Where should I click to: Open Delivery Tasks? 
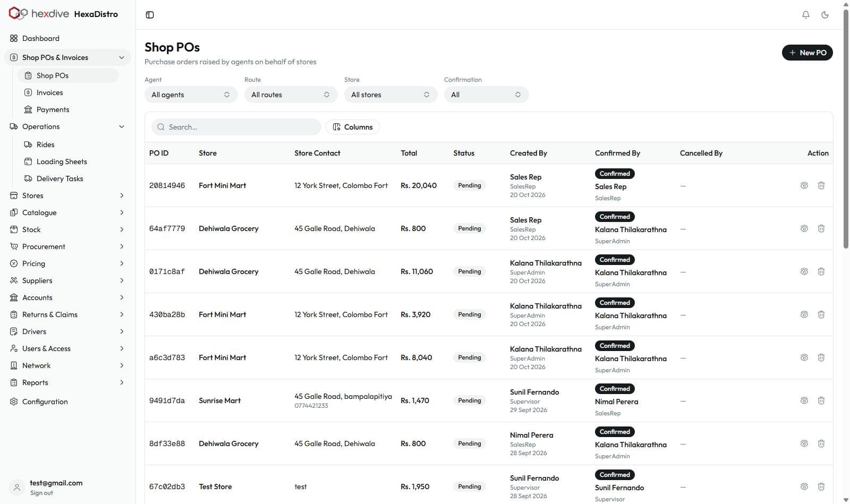[68, 178]
